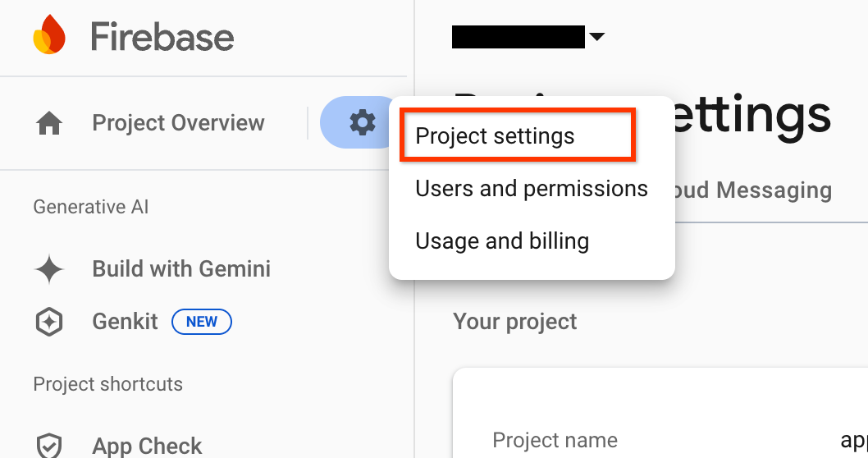Go to Project Overview
The image size is (868, 458).
178,123
